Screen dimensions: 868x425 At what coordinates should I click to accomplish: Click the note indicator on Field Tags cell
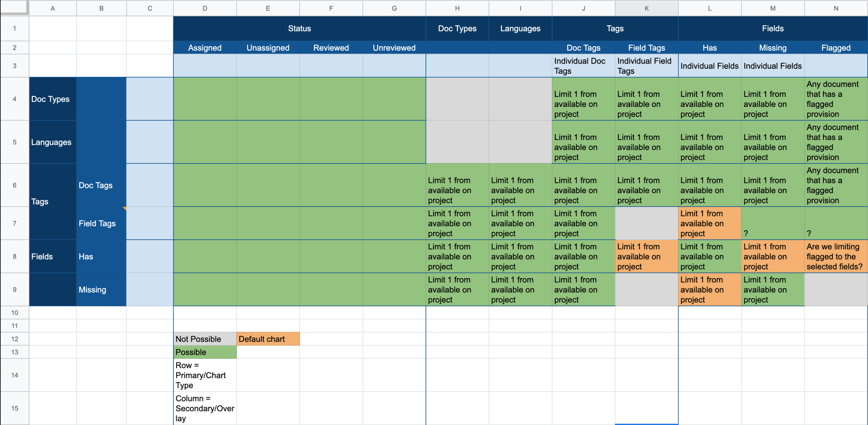point(124,208)
